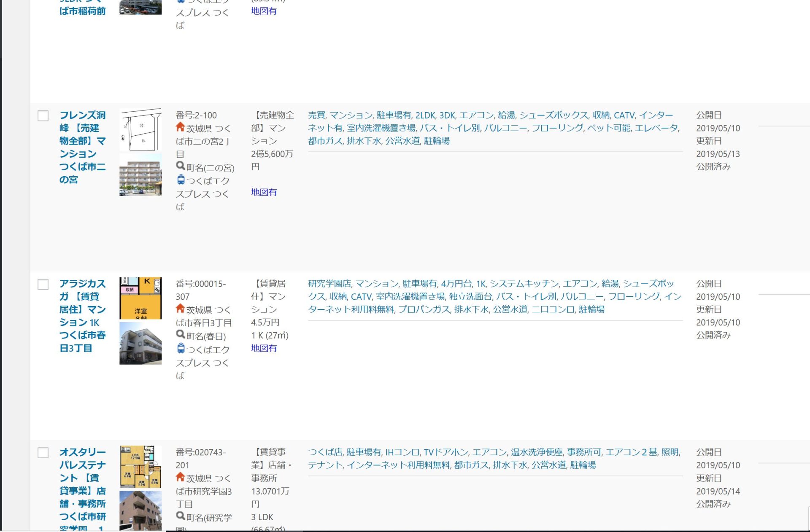The width and height of the screenshot is (810, 532).
Task: Tick the checkbox for アラジカスガ listing
Action: 43,284
